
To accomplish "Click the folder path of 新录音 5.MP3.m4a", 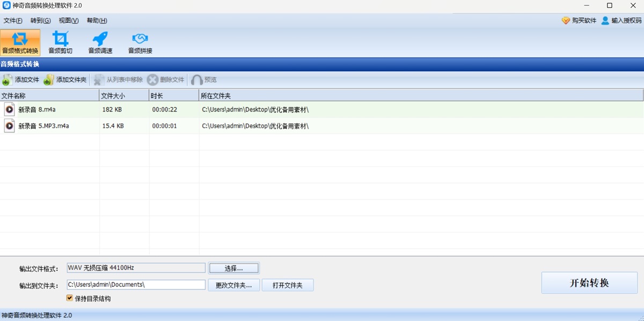I will pos(255,126).
